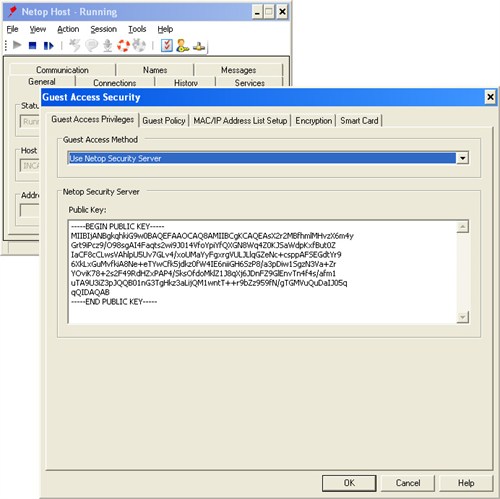Click the Start (play) toolbar icon
500x499 pixels.
click(17, 45)
